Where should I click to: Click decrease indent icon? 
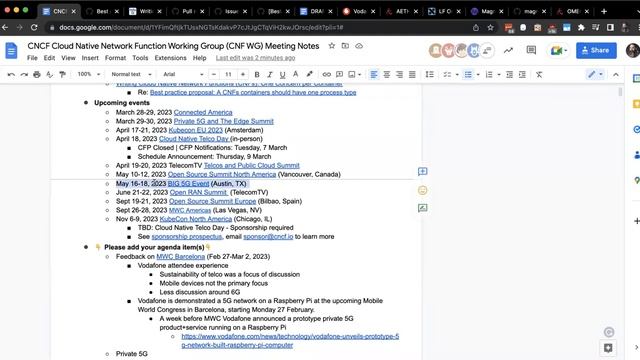point(509,74)
